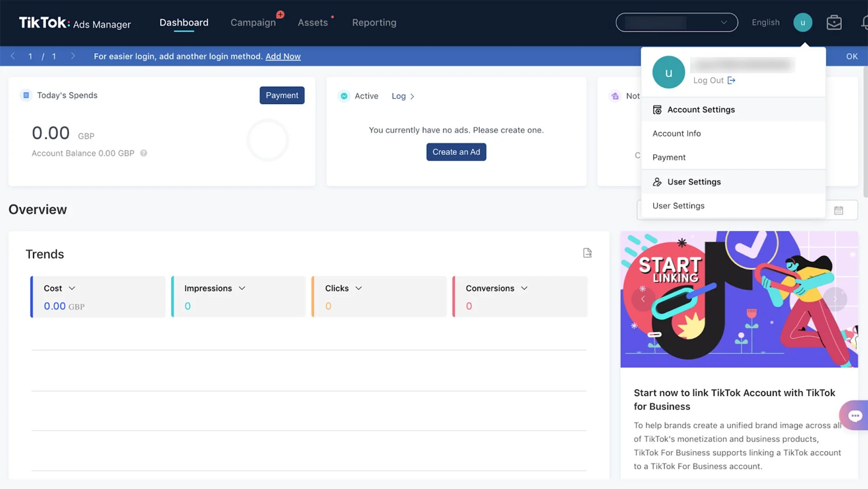This screenshot has height=489, width=868.
Task: Expand the Cost metric dropdown
Action: [x=72, y=288]
